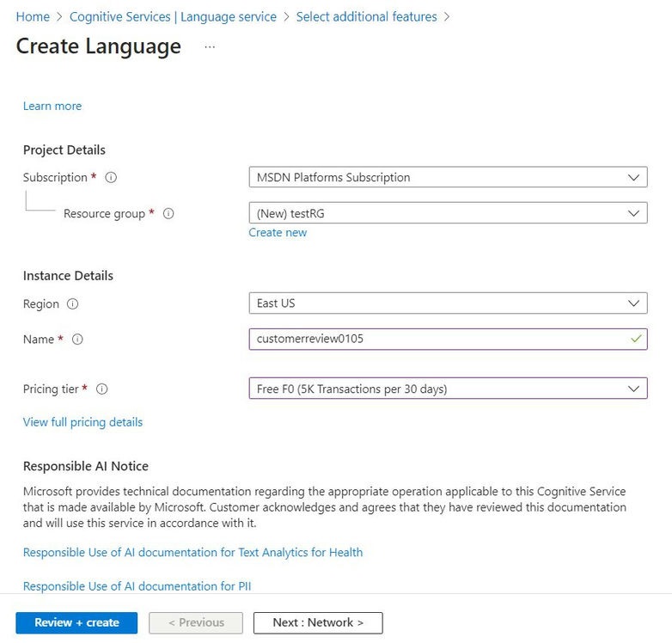Expand the Pricing tier dropdown
672x643 pixels.
coord(447,389)
